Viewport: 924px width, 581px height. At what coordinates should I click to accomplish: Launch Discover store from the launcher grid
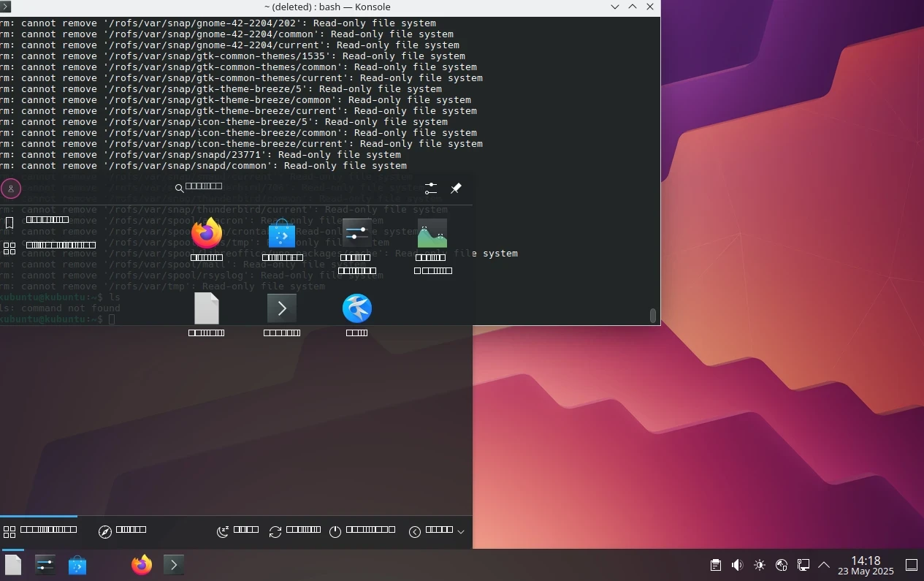pos(282,239)
